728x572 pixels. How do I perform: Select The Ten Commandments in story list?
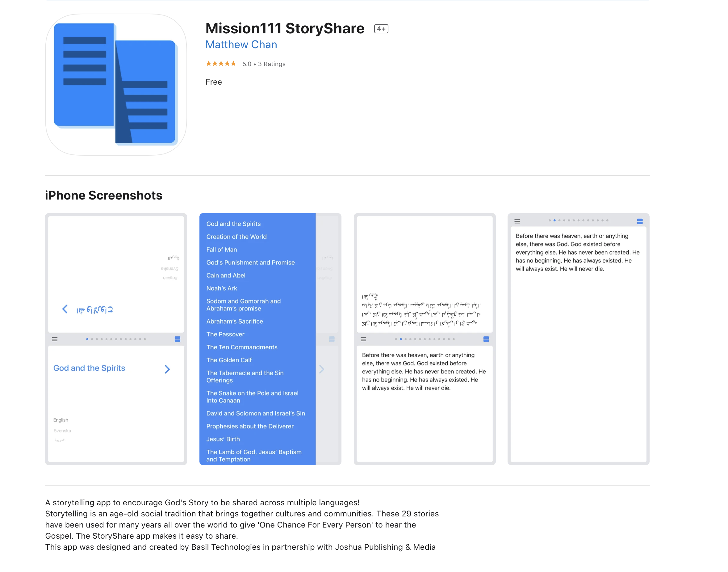[x=242, y=347]
